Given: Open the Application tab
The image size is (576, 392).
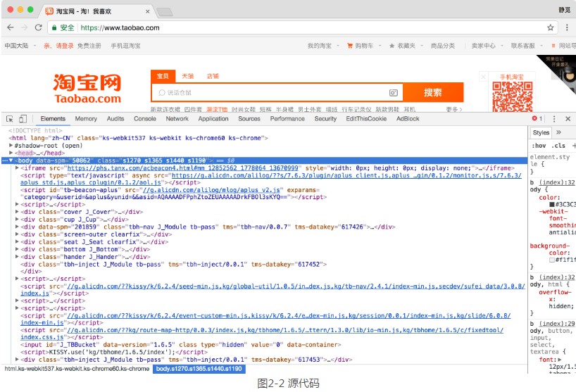Looking at the screenshot, I should click(x=213, y=118).
